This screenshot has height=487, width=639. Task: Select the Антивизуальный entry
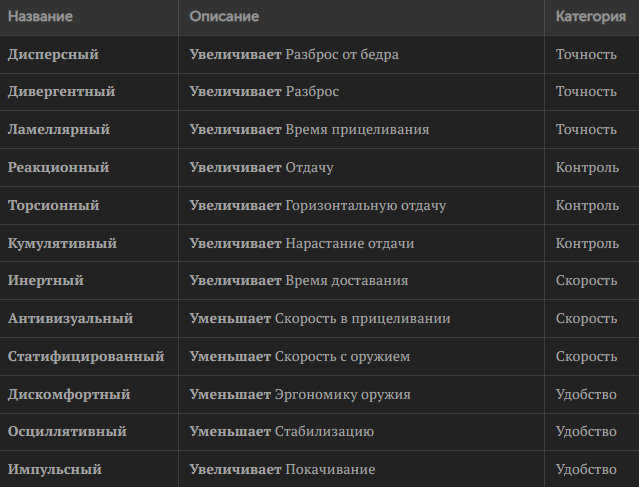point(70,319)
